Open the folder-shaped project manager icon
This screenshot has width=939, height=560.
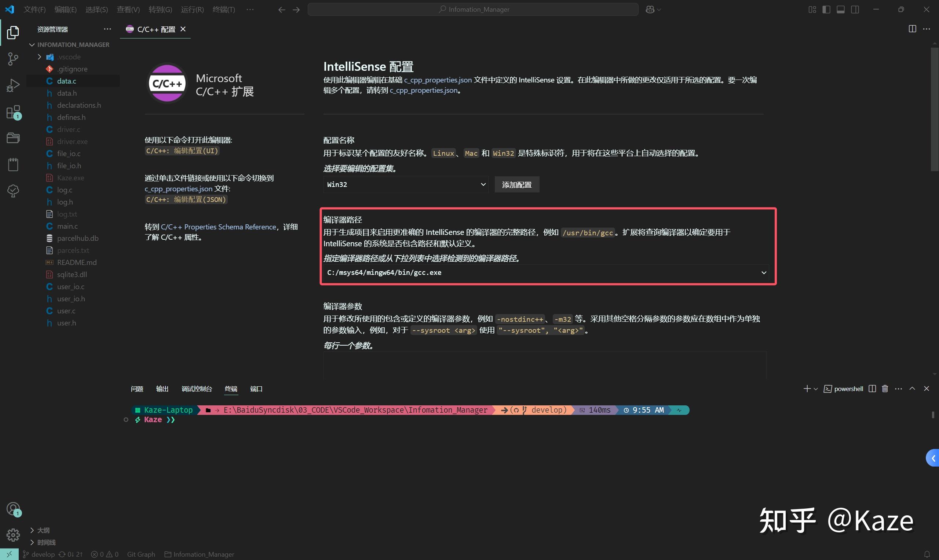click(x=13, y=138)
